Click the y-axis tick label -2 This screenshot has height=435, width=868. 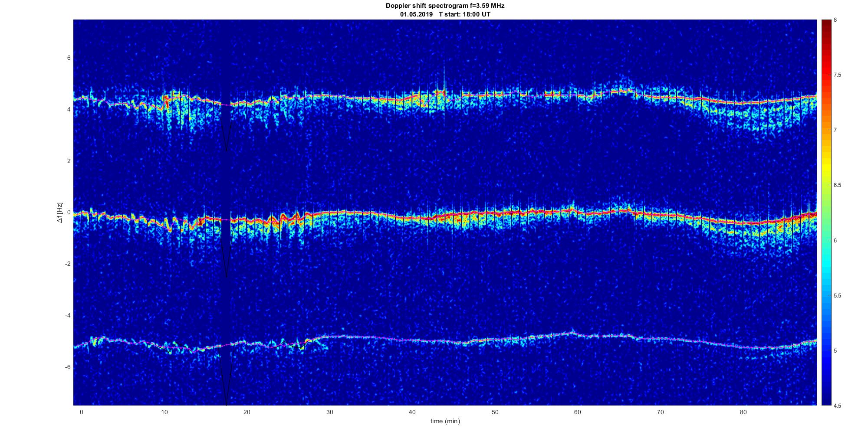pyautogui.click(x=68, y=264)
